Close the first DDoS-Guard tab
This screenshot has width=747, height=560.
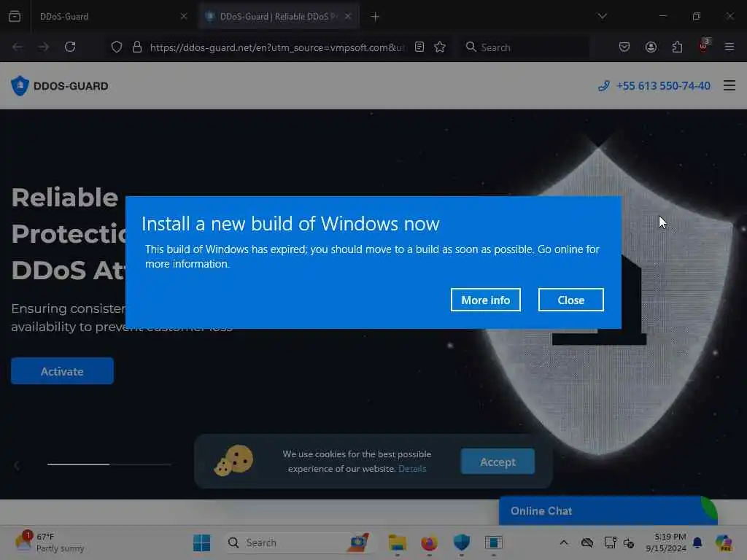183,17
